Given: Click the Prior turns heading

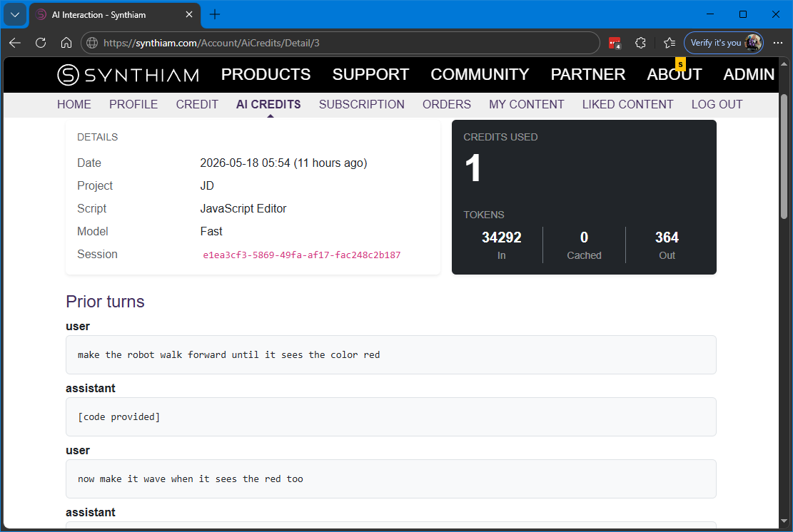Looking at the screenshot, I should click(x=105, y=301).
